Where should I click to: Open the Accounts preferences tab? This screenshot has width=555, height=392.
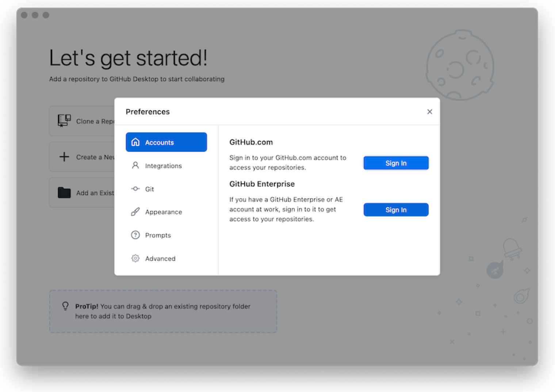pos(166,142)
